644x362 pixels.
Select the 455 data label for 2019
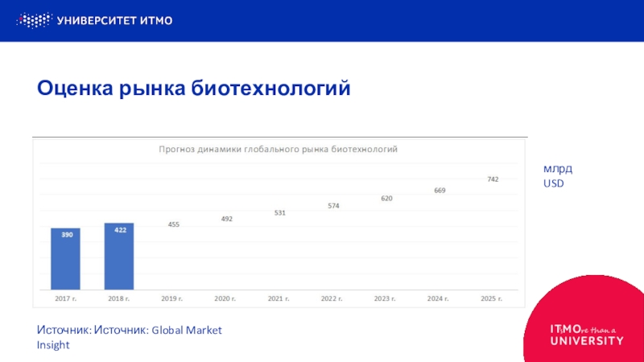pyautogui.click(x=173, y=224)
